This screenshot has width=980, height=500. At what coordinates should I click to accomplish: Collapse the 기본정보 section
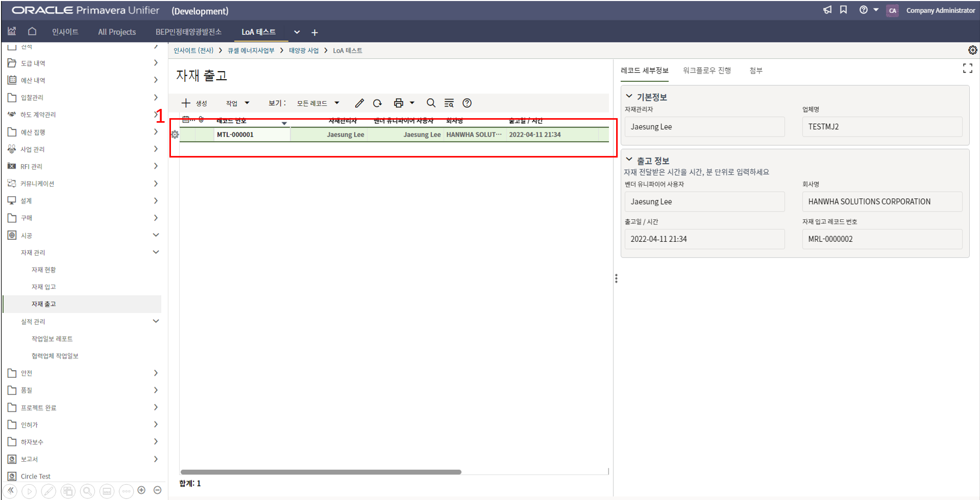pos(629,97)
